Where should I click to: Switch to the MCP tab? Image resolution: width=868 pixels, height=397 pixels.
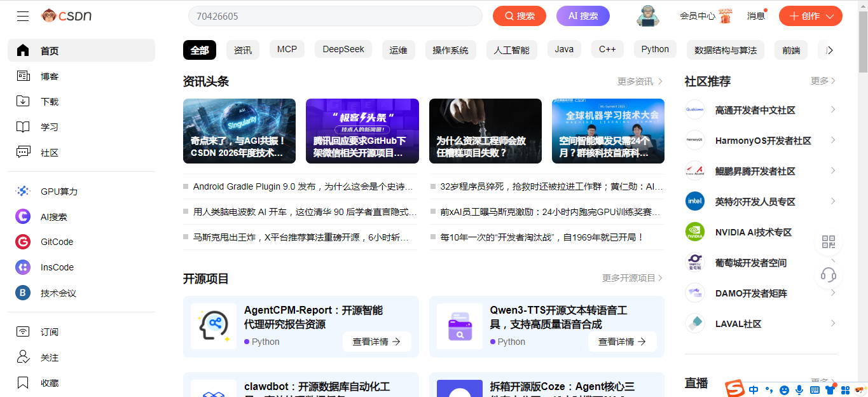click(x=287, y=50)
